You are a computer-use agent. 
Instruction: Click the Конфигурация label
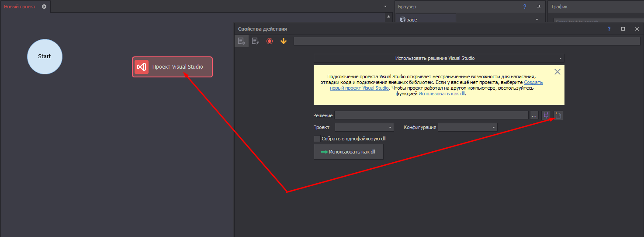pyautogui.click(x=420, y=127)
